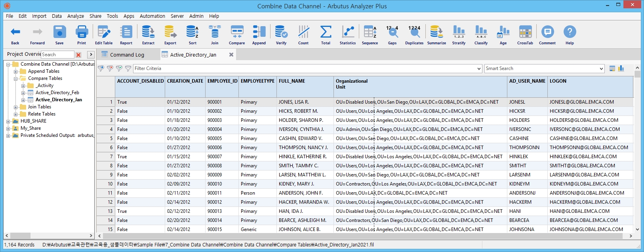This screenshot has height=252, width=644.
Task: Click the first filter funnel icon with arrow
Action: pyautogui.click(x=101, y=68)
